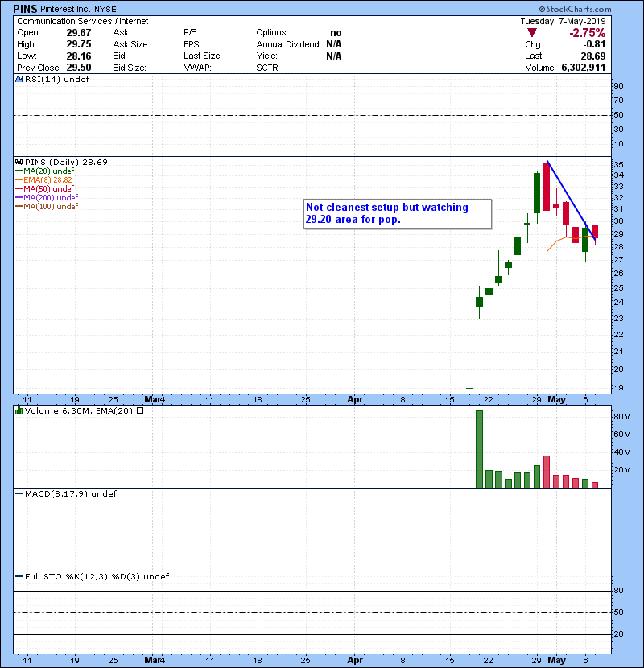Image resolution: width=644 pixels, height=668 pixels.
Task: Click the tallest red volume bar
Action: click(547, 472)
